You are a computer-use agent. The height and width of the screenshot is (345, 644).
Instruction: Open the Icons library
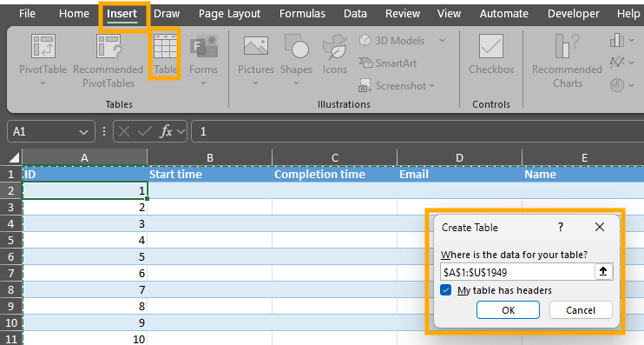(334, 54)
